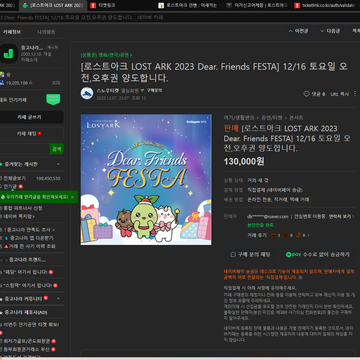Open 카페 채팅 chat button

[x=31, y=133]
